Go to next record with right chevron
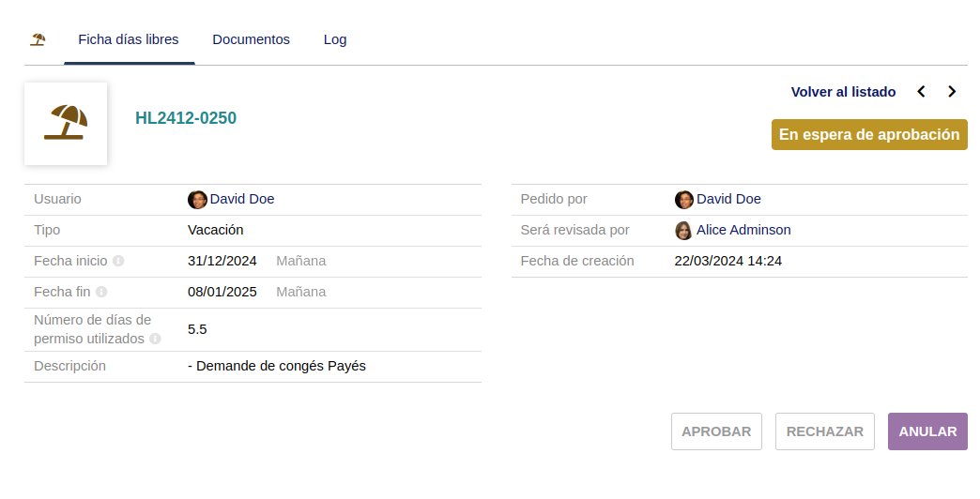The height and width of the screenshot is (499, 980). (952, 92)
